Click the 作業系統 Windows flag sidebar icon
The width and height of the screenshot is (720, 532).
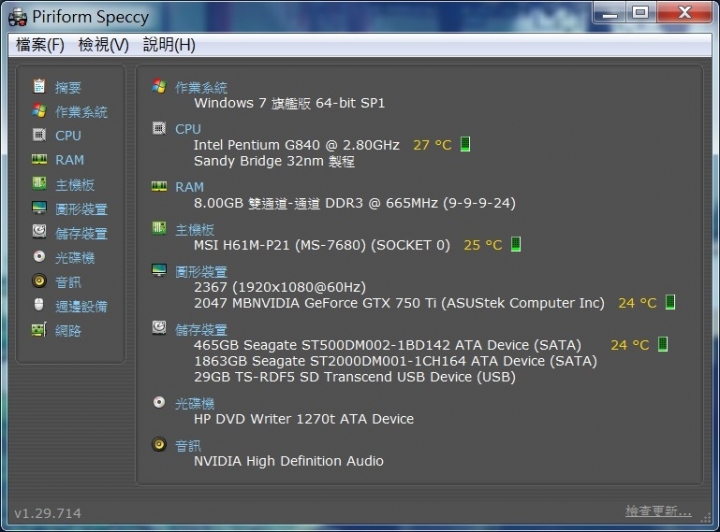click(x=39, y=111)
